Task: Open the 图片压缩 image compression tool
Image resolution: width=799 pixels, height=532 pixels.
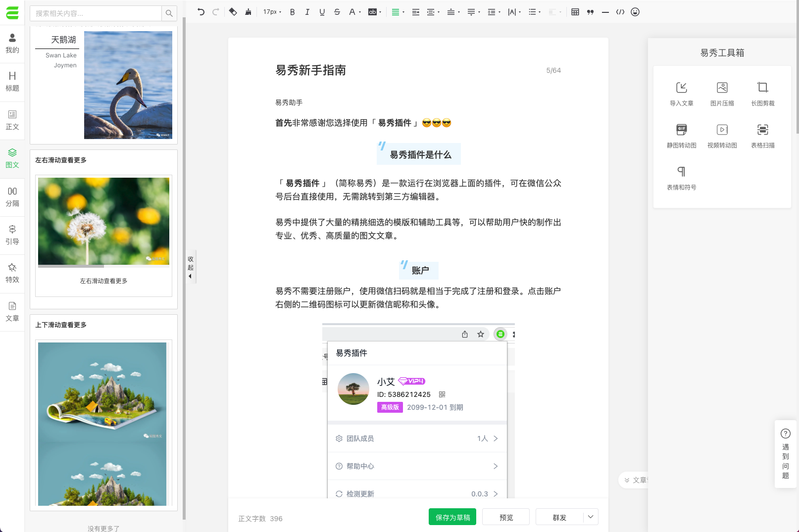Action: pos(722,94)
